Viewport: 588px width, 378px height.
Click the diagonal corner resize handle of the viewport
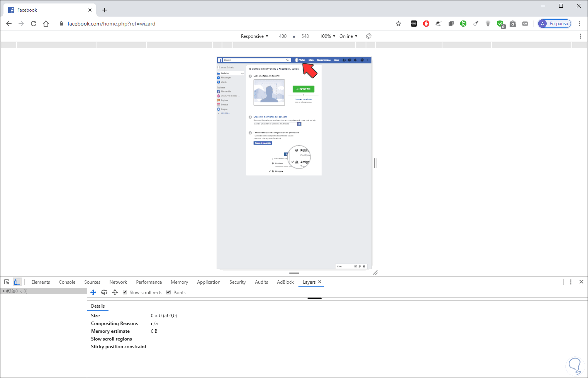(x=375, y=272)
